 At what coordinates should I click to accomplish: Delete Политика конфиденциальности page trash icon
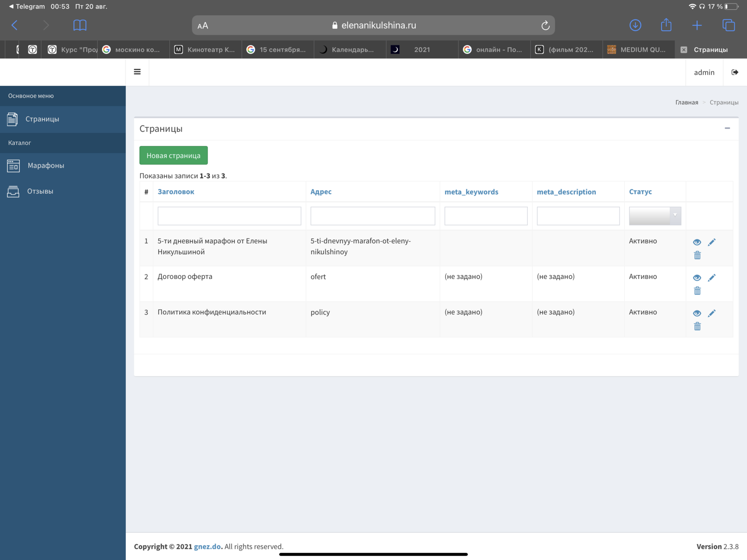click(697, 326)
